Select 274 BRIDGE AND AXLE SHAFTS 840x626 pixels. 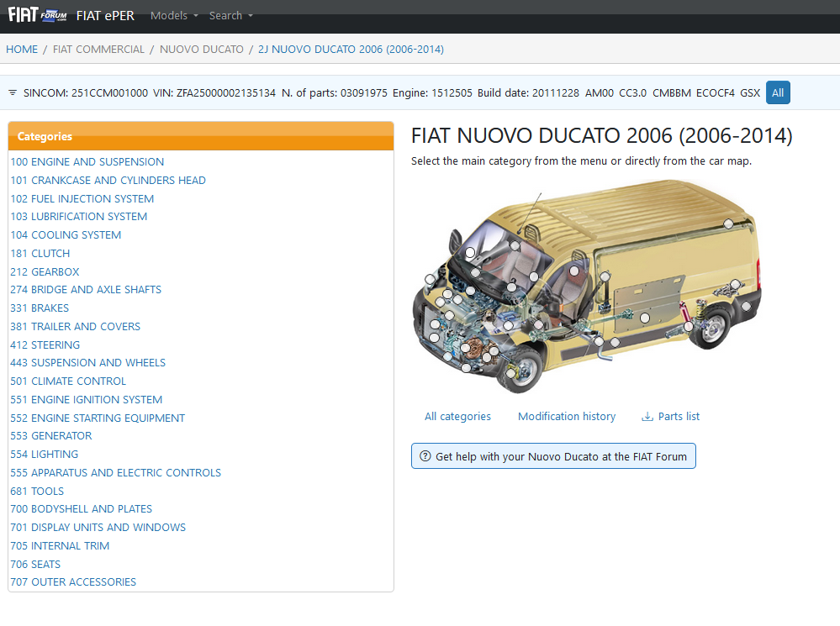pyautogui.click(x=86, y=290)
